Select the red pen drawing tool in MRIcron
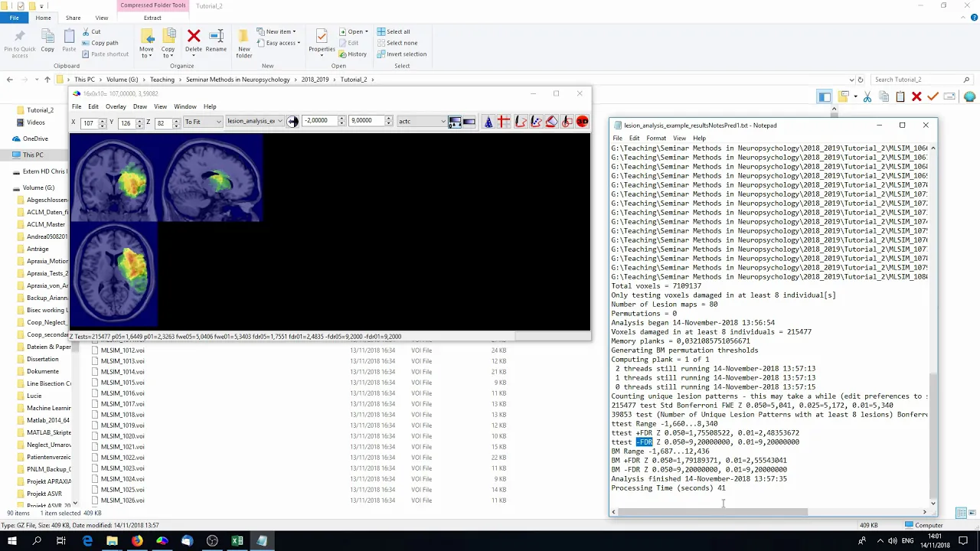The height and width of the screenshot is (551, 980). [x=521, y=122]
